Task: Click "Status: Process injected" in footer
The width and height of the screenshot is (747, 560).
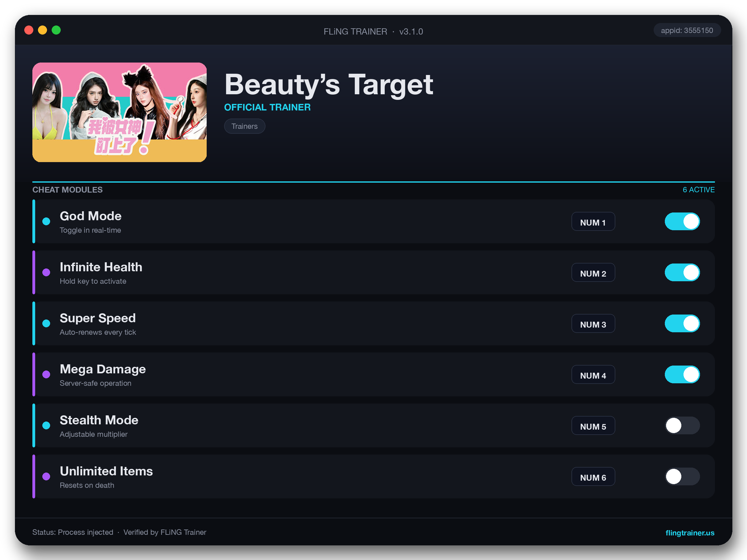Action: coord(73,532)
